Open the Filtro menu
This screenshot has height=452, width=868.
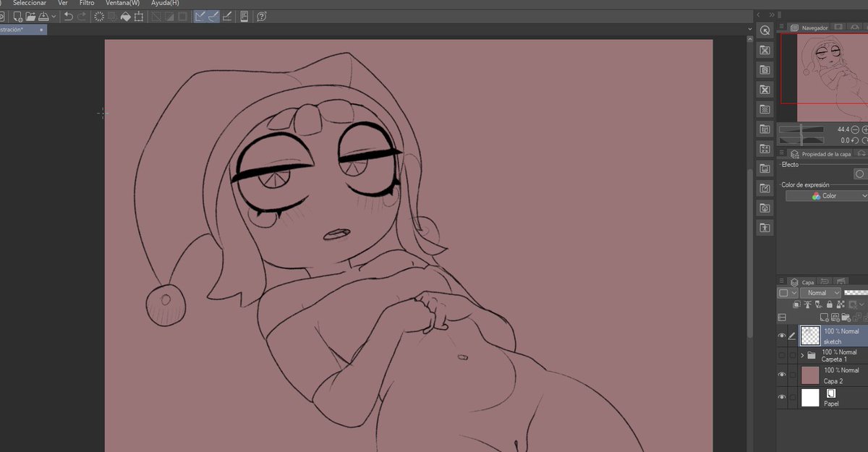pos(87,3)
